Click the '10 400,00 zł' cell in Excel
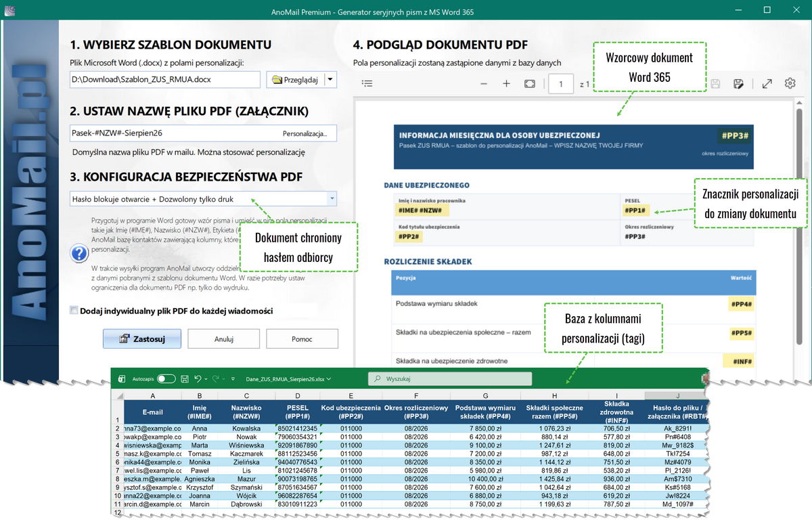Viewport: 812px width, 526px height. click(485, 479)
